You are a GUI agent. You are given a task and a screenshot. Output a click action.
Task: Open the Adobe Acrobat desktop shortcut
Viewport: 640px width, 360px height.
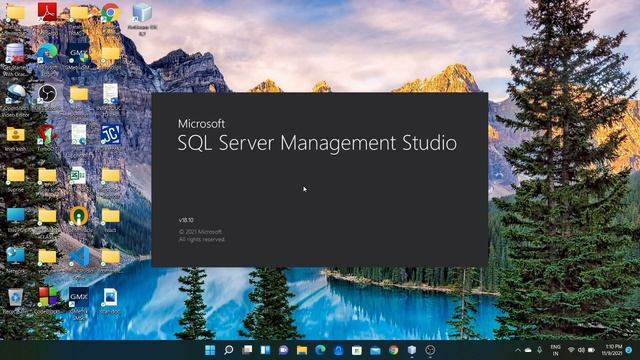pyautogui.click(x=47, y=12)
